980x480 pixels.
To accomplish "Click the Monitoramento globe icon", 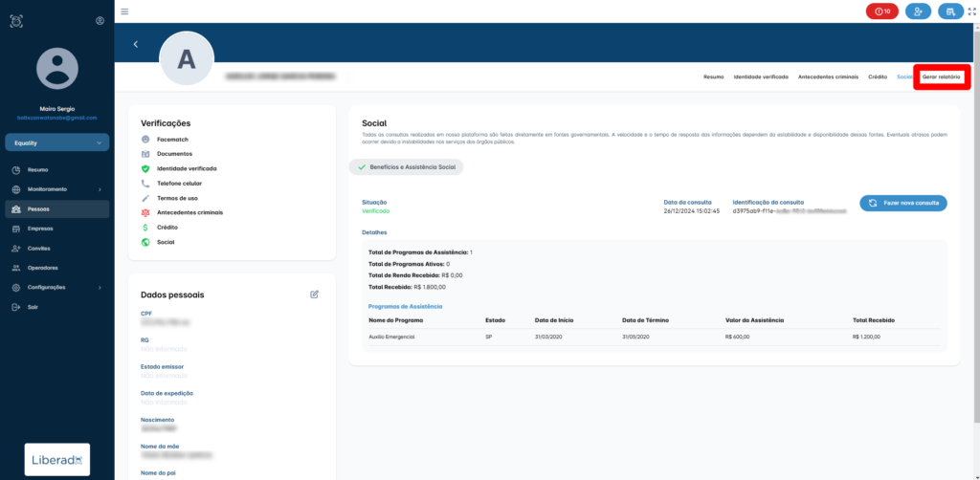I will 16,189.
